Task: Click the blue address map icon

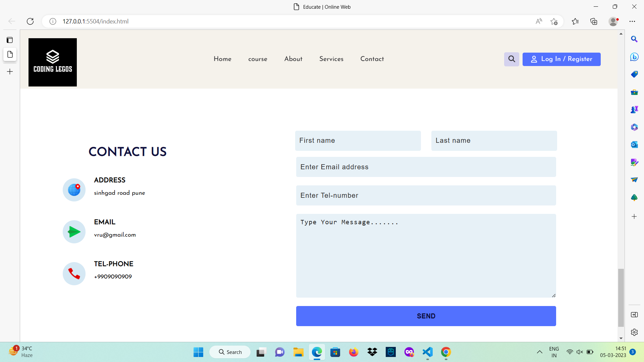Action: click(x=74, y=190)
